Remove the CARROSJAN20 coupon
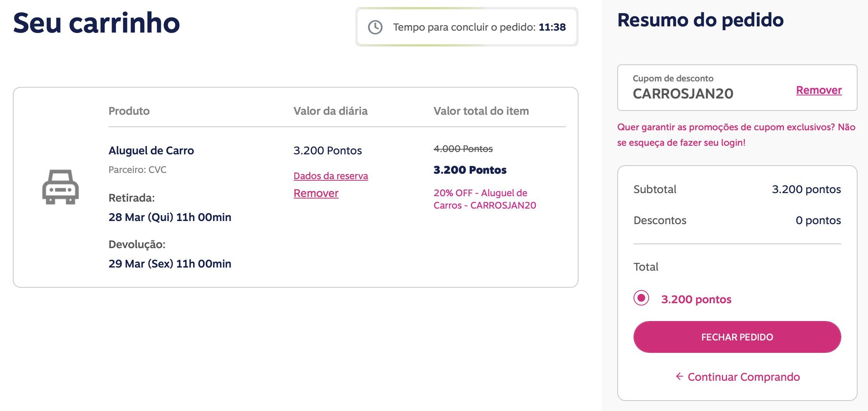 [818, 90]
